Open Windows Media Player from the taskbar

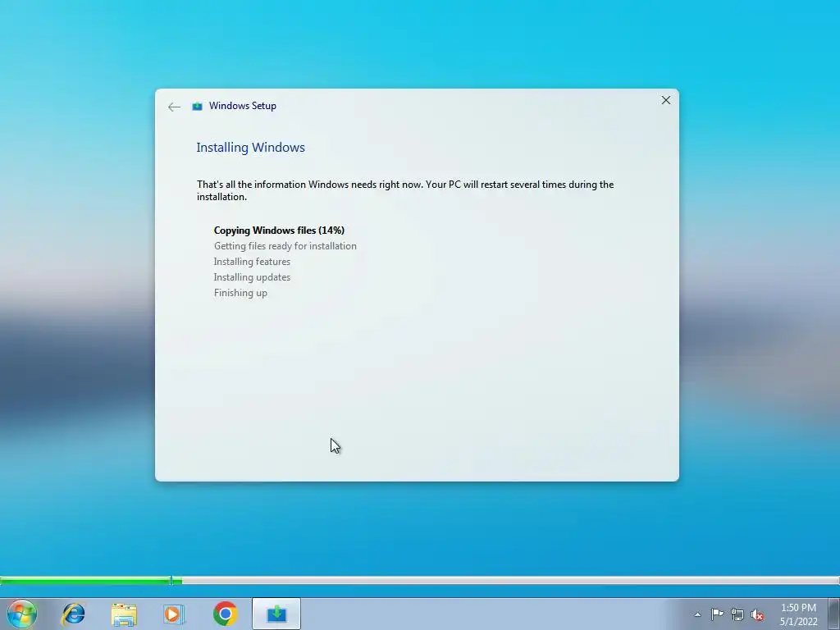[x=174, y=614]
